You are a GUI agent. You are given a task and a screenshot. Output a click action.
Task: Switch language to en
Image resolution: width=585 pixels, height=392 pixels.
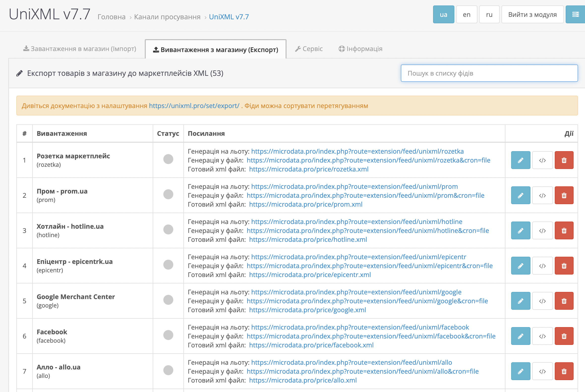click(467, 15)
